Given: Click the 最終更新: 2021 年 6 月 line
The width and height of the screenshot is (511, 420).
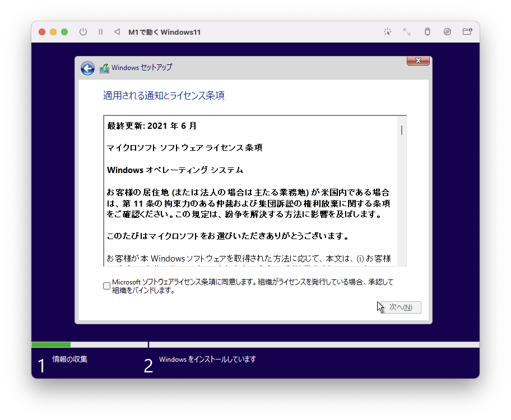Looking at the screenshot, I should (x=152, y=126).
